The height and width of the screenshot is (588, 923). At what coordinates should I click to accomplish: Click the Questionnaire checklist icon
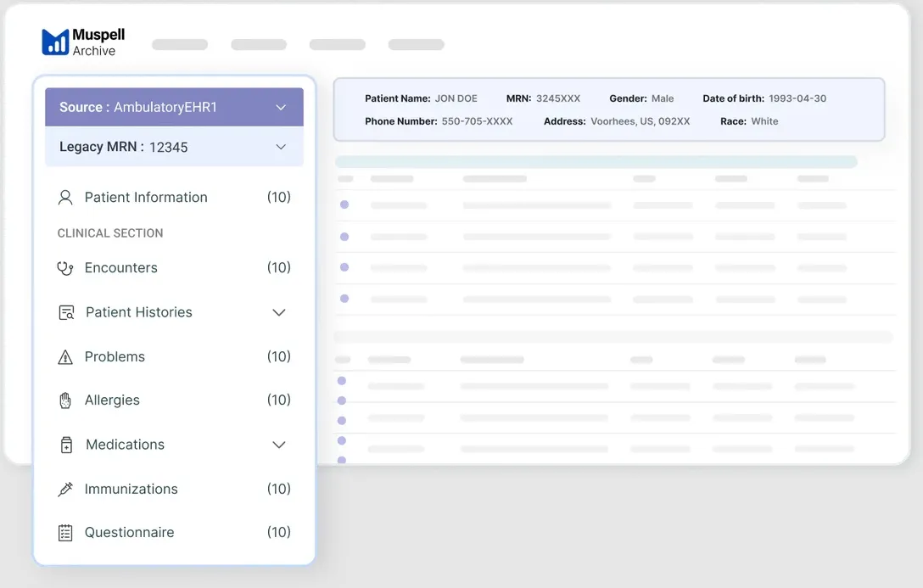pyautogui.click(x=65, y=533)
